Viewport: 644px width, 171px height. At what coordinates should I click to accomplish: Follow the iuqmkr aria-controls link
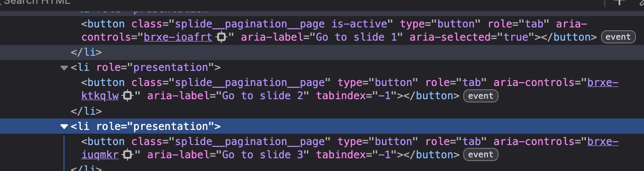100,154
